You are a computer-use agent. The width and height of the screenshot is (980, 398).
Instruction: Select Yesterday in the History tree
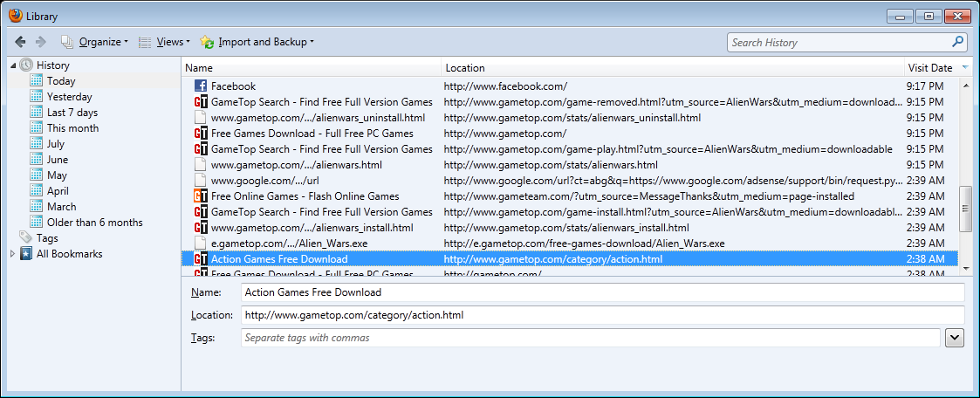(69, 97)
